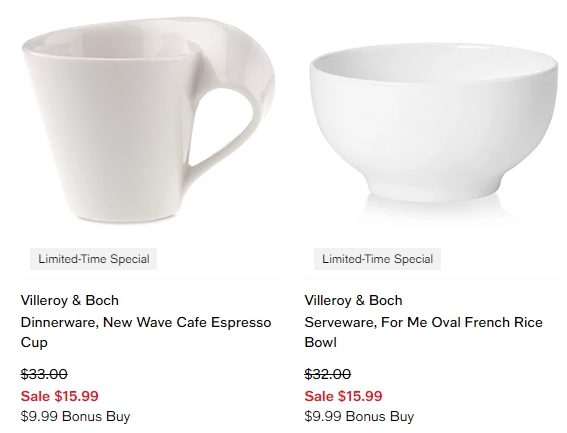Image resolution: width=567 pixels, height=433 pixels.
Task: Click Limited-Time Special badge under espresso cup
Action: [93, 259]
